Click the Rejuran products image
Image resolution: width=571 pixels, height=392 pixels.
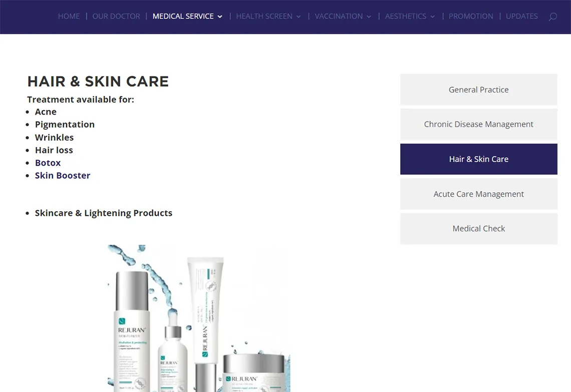tap(199, 318)
